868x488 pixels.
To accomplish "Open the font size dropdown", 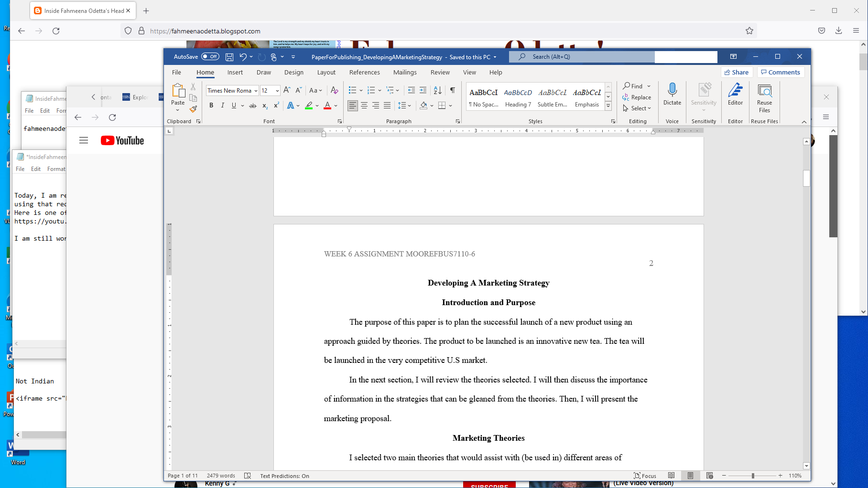I will click(x=277, y=91).
